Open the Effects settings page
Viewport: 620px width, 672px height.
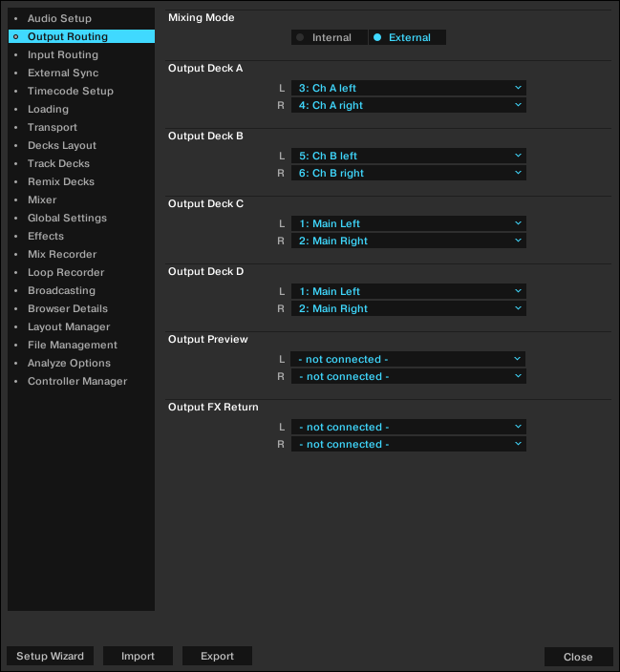pos(46,237)
